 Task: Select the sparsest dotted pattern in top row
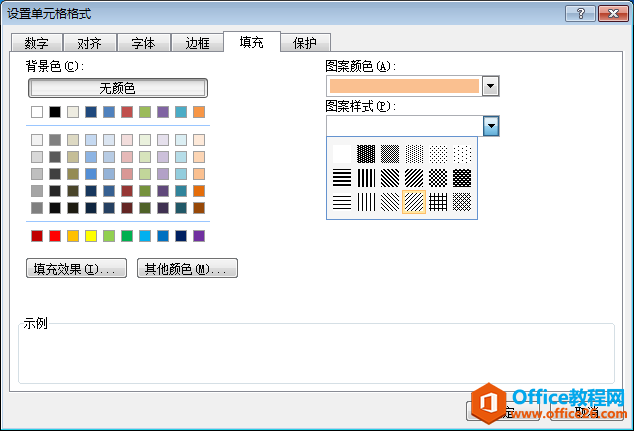tap(462, 154)
